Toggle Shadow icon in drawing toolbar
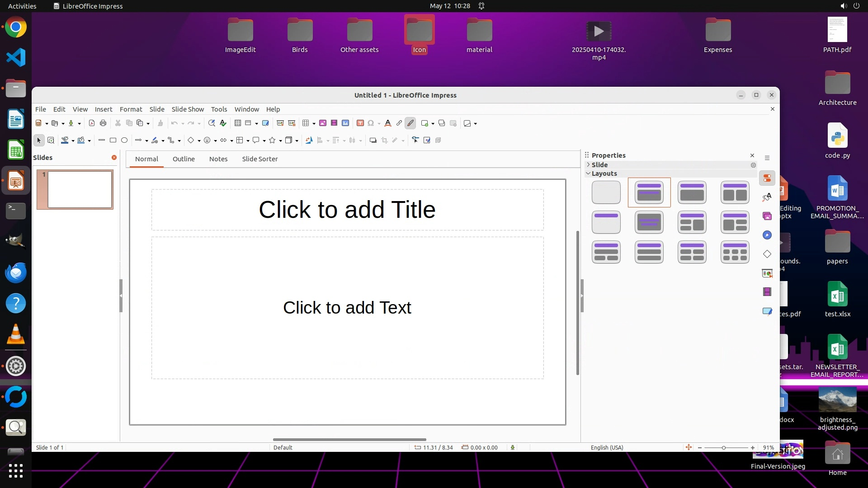The image size is (868, 488). point(373,140)
